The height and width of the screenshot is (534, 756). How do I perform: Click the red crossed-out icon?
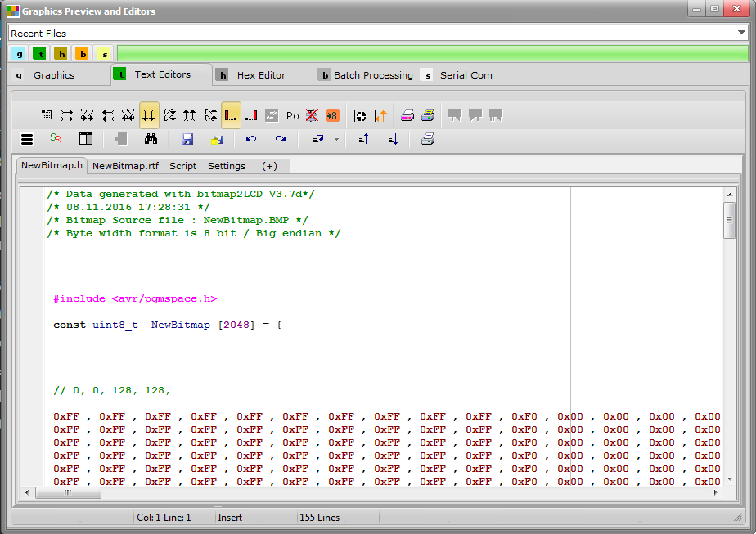tap(312, 115)
